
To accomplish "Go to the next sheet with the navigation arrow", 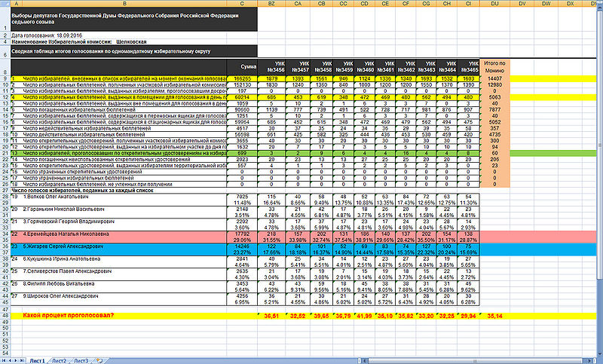I will [16, 360].
